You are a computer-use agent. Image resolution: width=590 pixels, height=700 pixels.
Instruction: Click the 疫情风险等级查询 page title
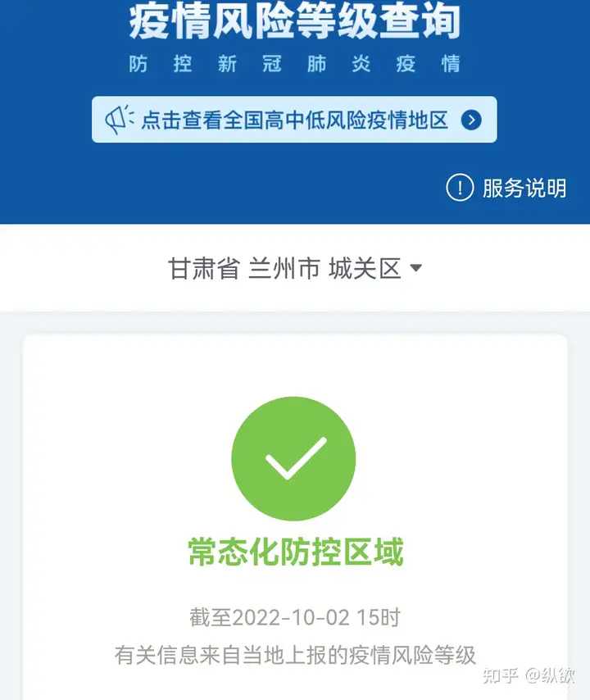point(295,21)
